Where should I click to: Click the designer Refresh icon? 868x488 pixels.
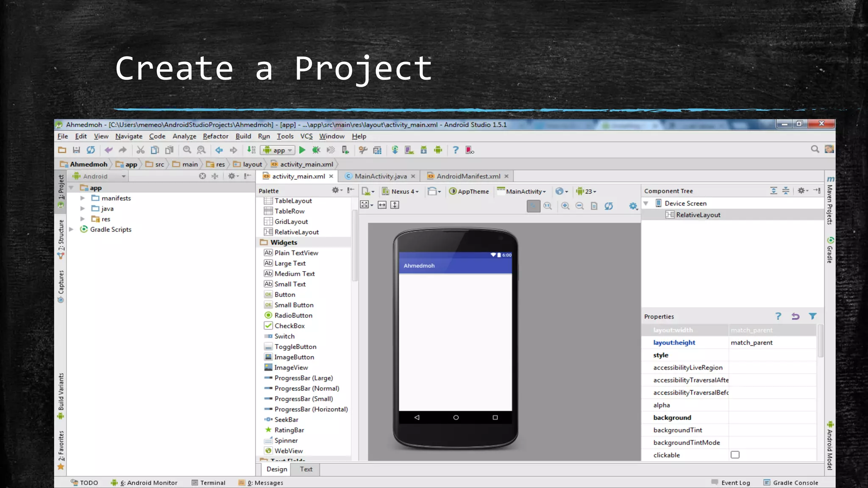click(609, 206)
